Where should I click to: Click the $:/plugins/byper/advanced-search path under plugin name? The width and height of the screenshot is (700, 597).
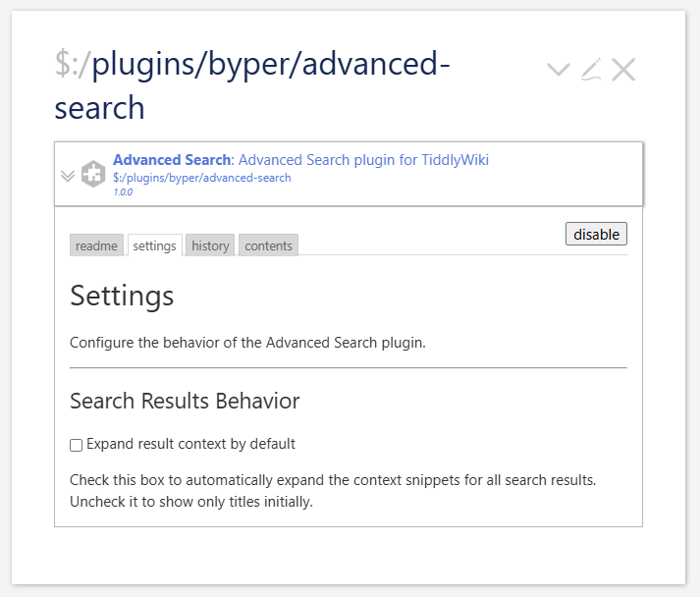201,178
